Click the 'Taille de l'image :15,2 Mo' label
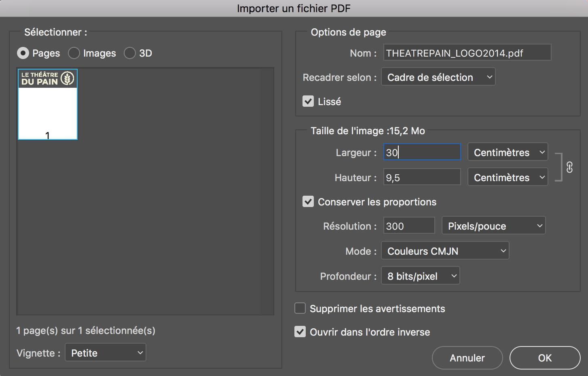588x376 pixels. [368, 131]
